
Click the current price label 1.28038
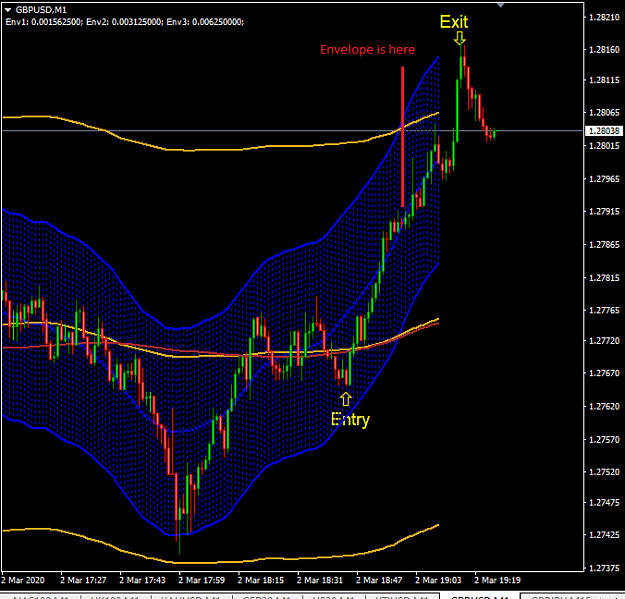click(x=604, y=131)
